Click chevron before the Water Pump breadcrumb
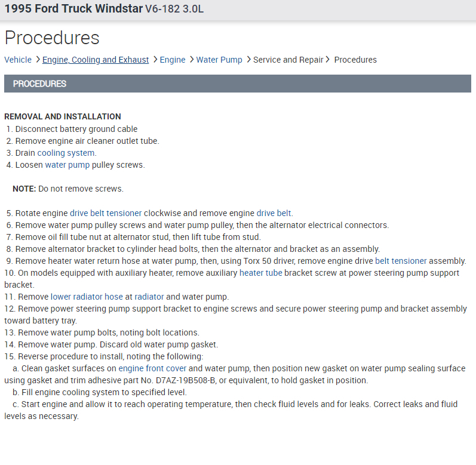Viewport: 476px width, 465px height. click(191, 60)
